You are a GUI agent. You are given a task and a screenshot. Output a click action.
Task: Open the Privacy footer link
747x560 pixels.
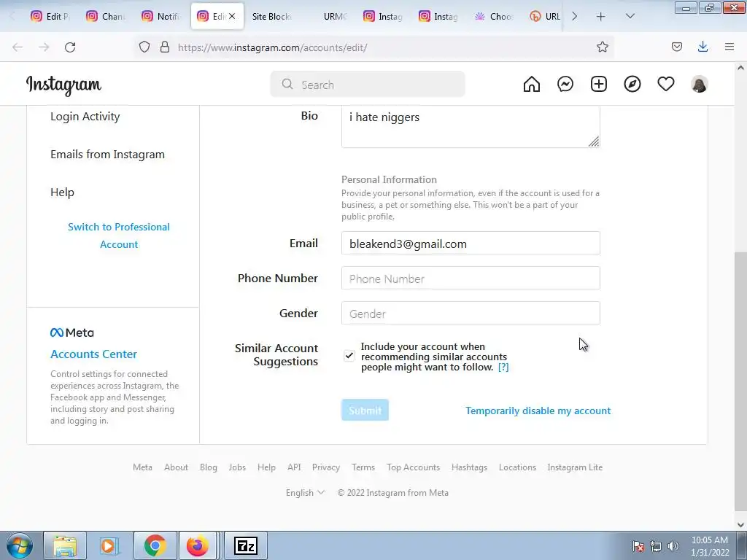(326, 467)
